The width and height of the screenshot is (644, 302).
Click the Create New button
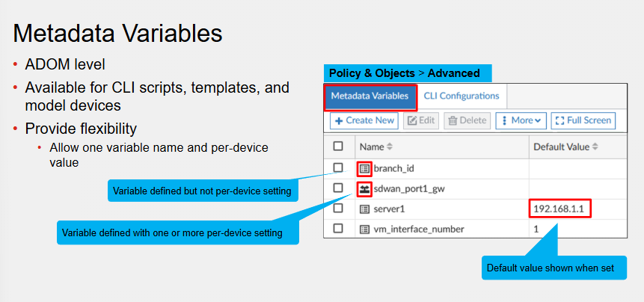pyautogui.click(x=364, y=120)
